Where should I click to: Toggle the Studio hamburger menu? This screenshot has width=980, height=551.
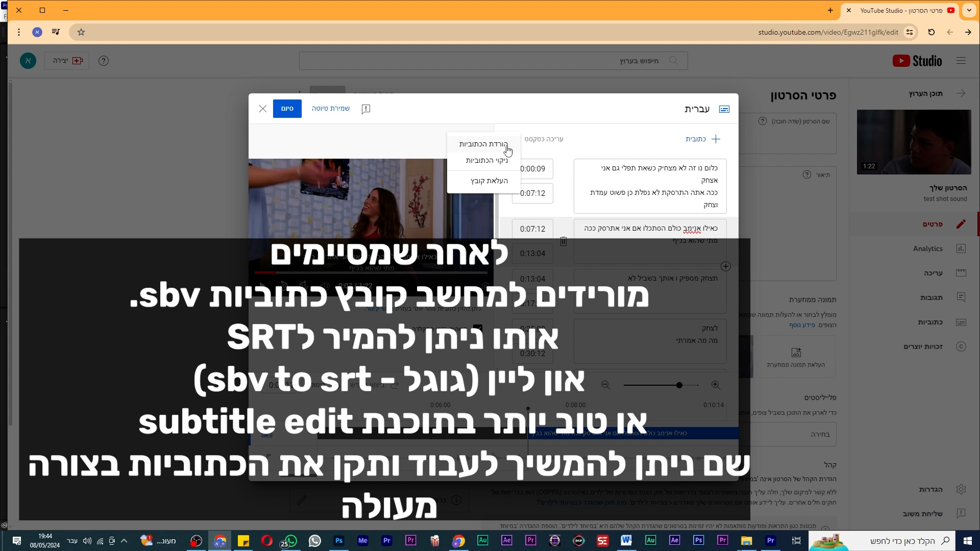click(x=961, y=61)
